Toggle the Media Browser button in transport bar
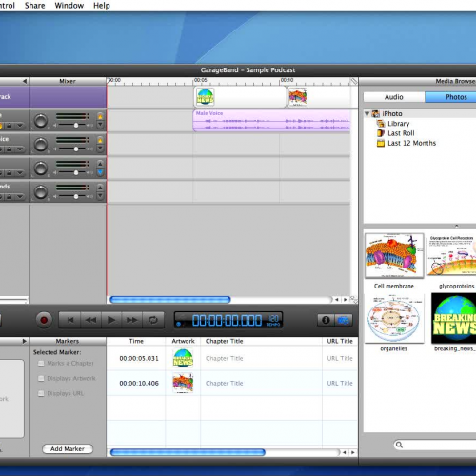This screenshot has height=476, width=476. coord(344,320)
